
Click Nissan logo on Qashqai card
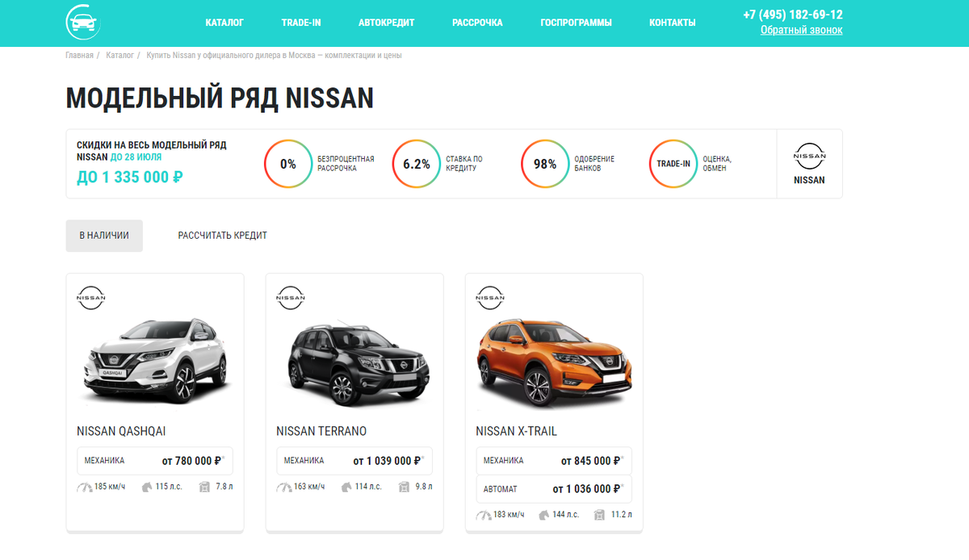pyautogui.click(x=91, y=298)
